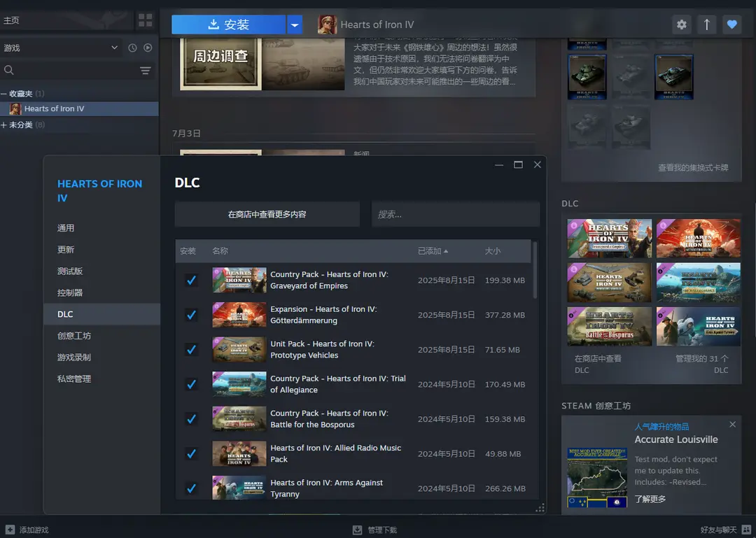Click the heart favorite icon
Image resolution: width=756 pixels, height=538 pixels.
coord(731,24)
